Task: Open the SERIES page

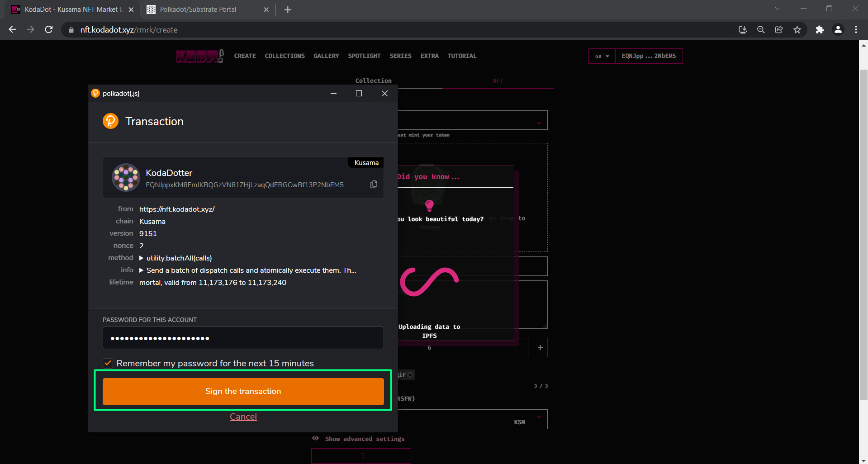Action: (x=400, y=56)
